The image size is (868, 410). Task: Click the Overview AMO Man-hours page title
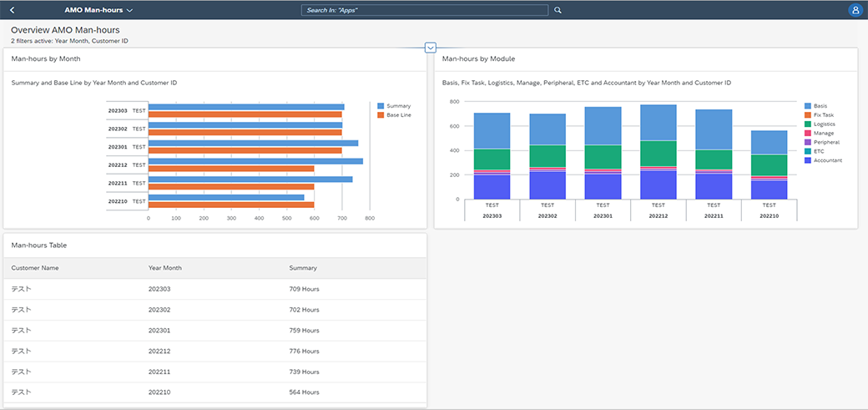pos(65,30)
